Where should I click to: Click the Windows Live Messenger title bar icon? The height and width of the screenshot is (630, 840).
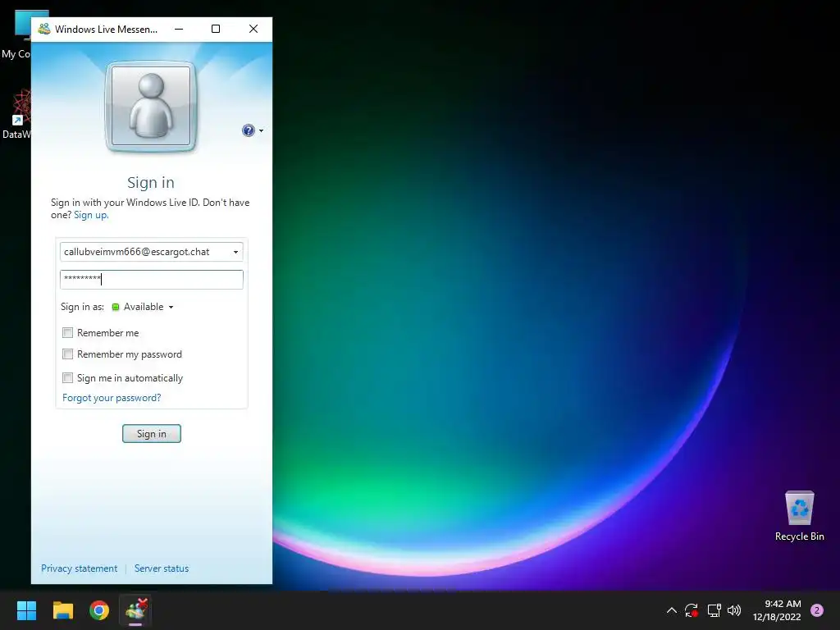[x=44, y=29]
